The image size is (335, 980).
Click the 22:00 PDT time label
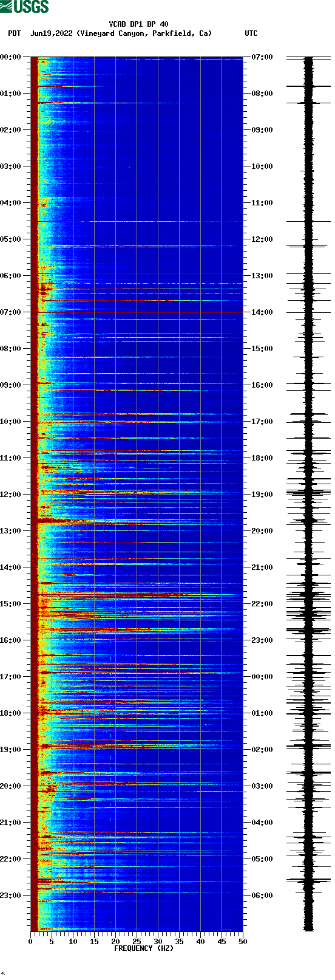click(11, 859)
